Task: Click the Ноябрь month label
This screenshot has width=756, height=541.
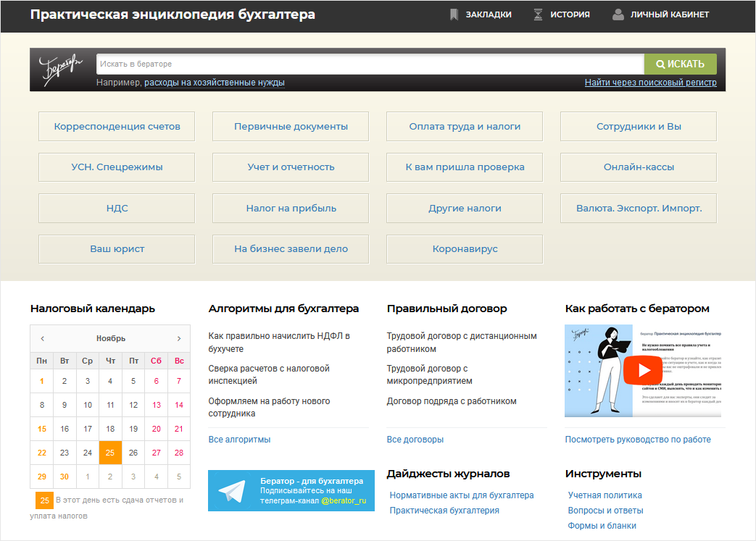Action: [110, 339]
